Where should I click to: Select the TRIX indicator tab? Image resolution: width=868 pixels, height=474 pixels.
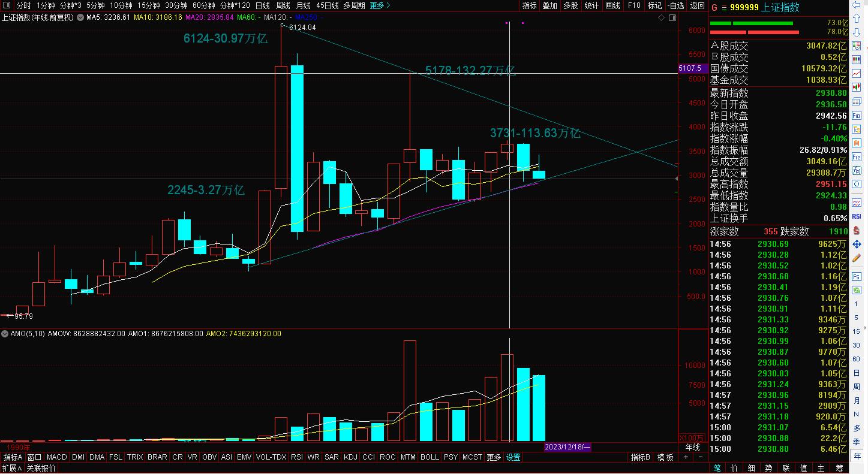click(135, 457)
